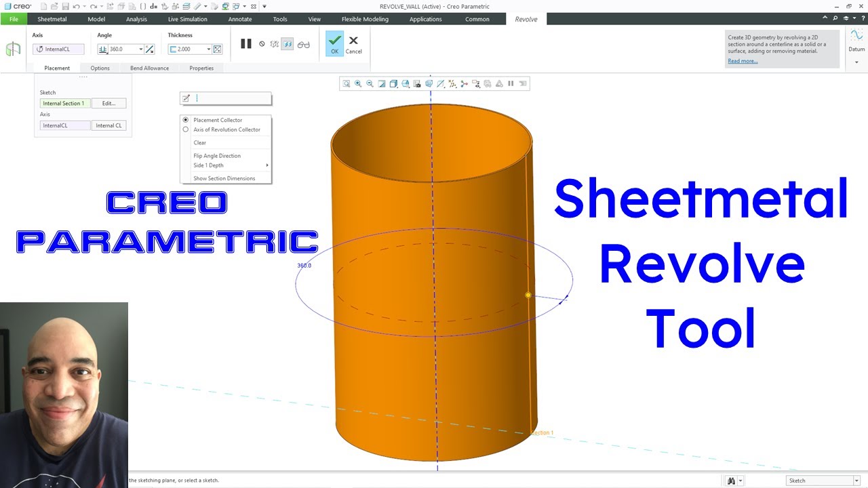868x488 pixels.
Task: Open the Common ribbon tab
Action: (477, 19)
